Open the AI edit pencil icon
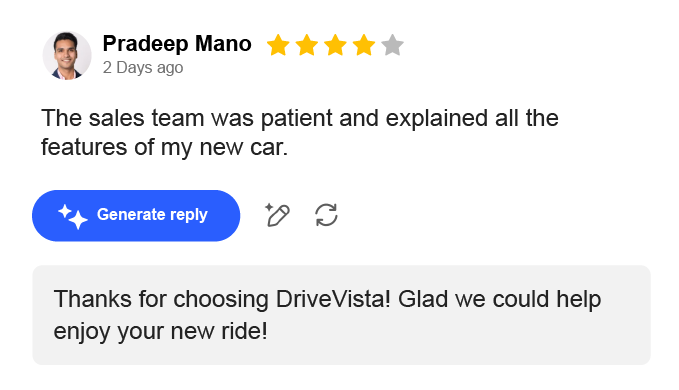This screenshot has width=679, height=390. [x=277, y=215]
